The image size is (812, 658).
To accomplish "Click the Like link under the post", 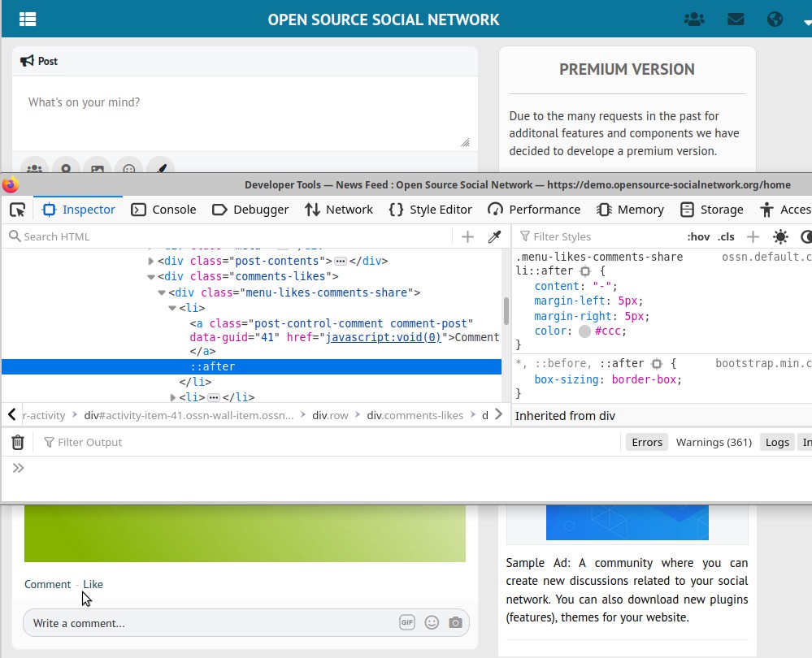I will pos(93,584).
